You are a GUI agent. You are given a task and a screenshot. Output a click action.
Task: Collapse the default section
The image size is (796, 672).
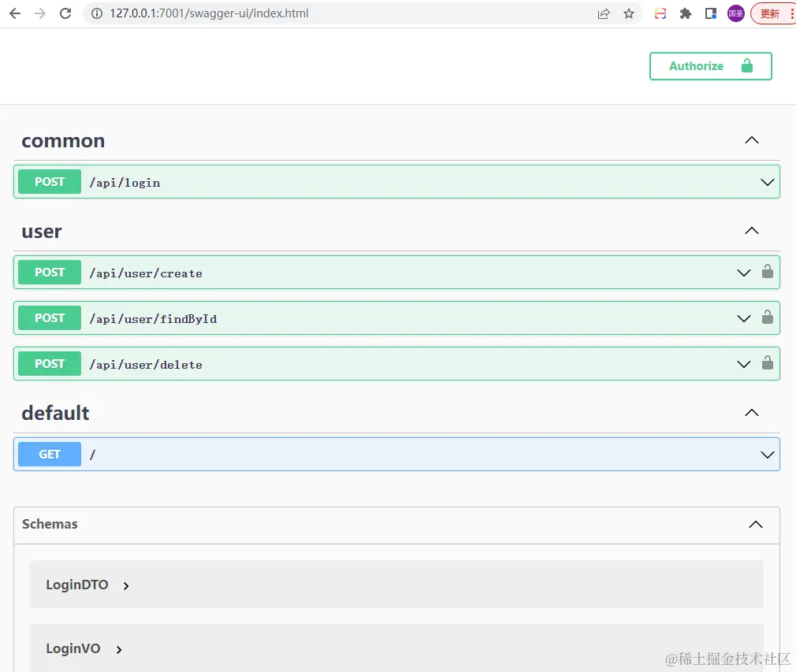click(x=751, y=413)
